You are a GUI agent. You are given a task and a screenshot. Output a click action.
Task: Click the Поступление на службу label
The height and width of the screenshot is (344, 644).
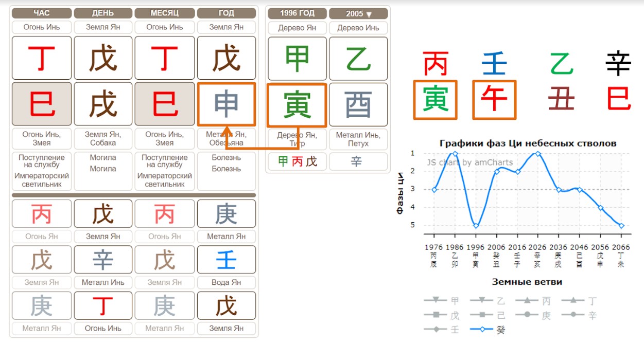pyautogui.click(x=41, y=161)
